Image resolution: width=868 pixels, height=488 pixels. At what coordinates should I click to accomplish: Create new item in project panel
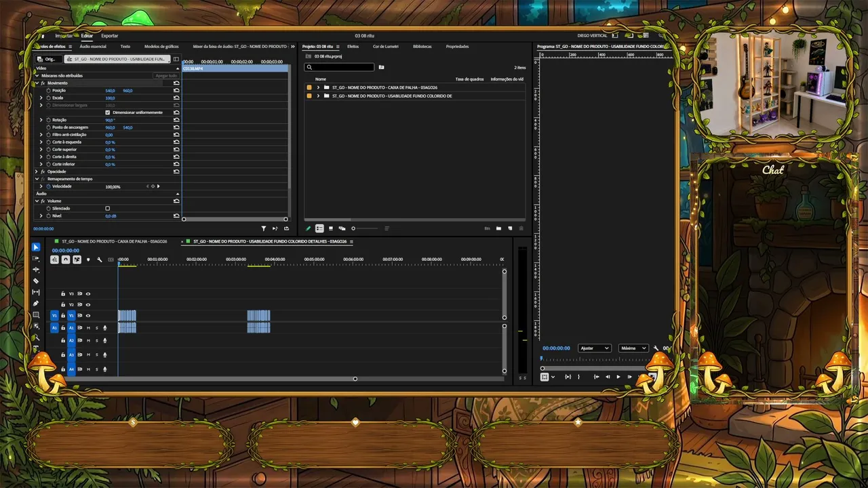(510, 228)
